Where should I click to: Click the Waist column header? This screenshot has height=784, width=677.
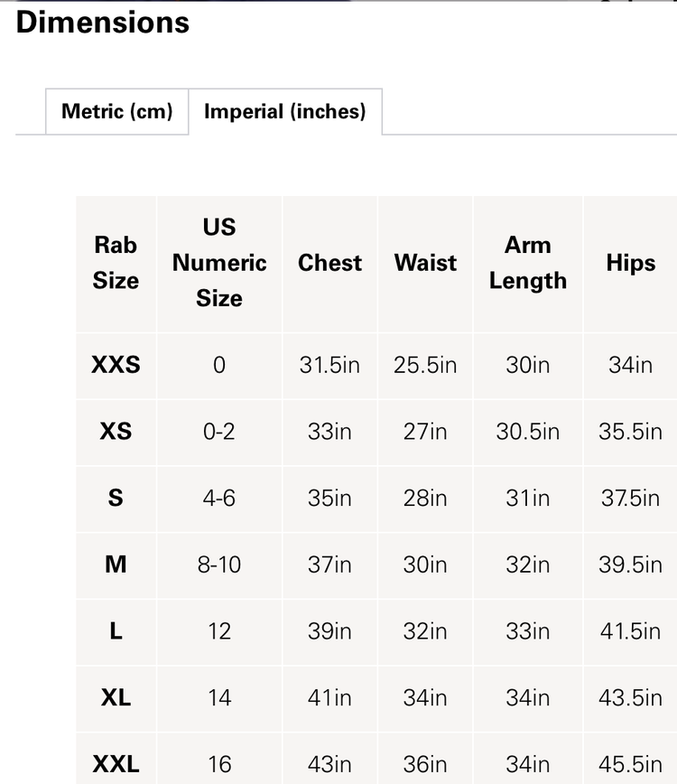(424, 263)
